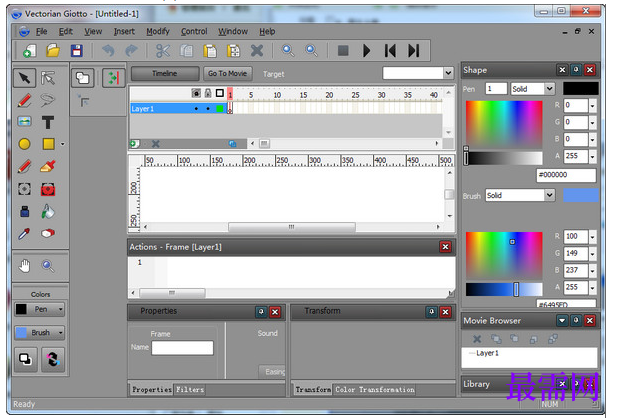Select the Paint Bucket tool
The height and width of the screenshot is (418, 618).
48,212
